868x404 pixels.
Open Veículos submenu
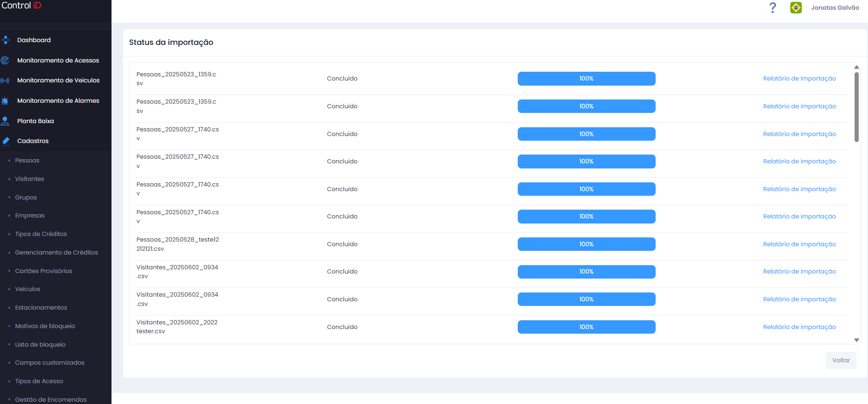click(27, 289)
